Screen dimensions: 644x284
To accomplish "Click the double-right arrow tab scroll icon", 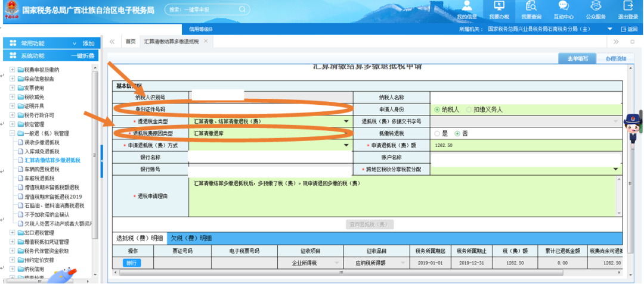I will point(616,42).
